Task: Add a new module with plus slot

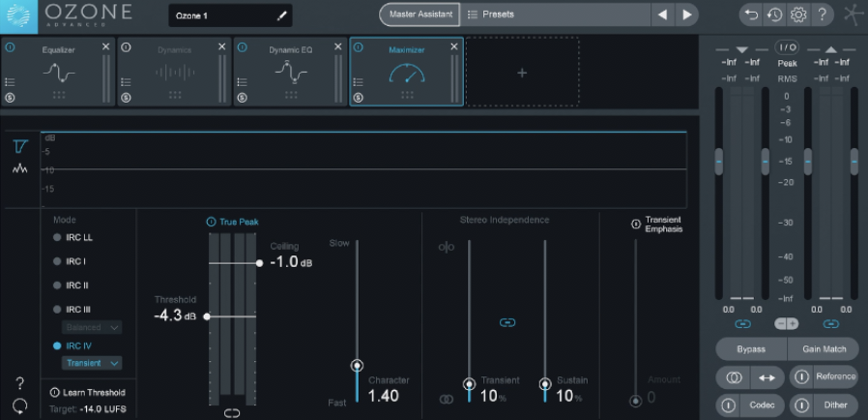Action: (x=522, y=73)
